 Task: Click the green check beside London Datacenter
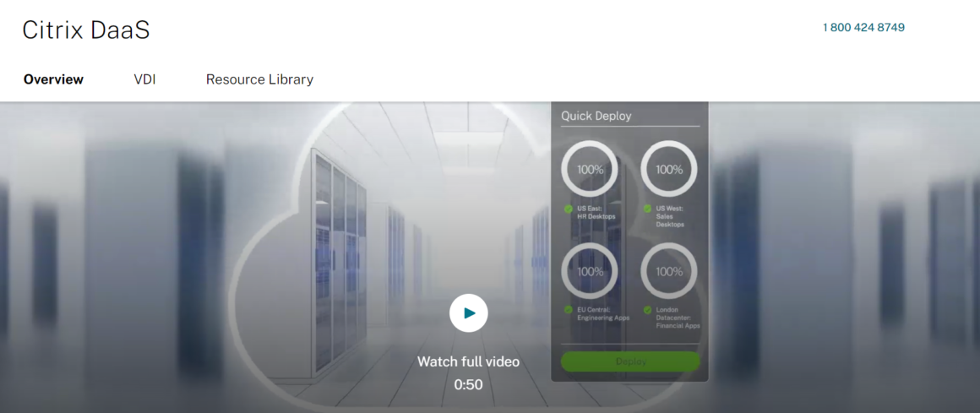(x=647, y=310)
